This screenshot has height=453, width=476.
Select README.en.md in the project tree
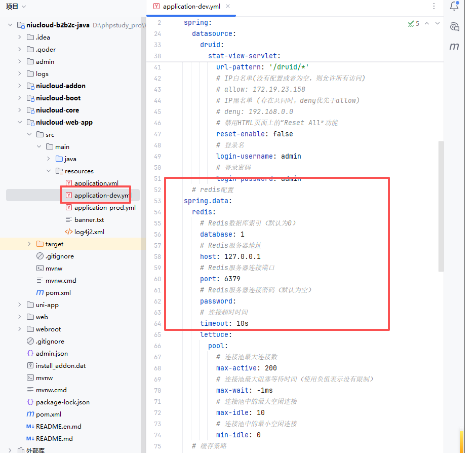[x=58, y=426]
